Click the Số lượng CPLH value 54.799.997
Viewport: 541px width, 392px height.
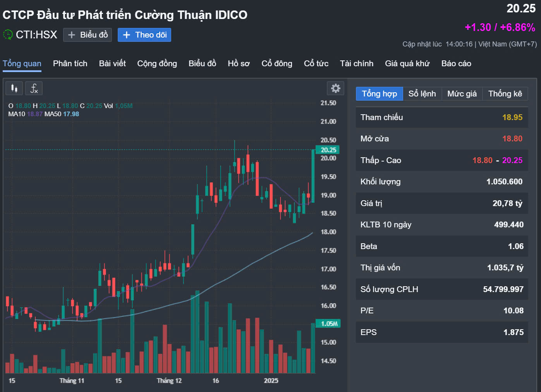(503, 289)
